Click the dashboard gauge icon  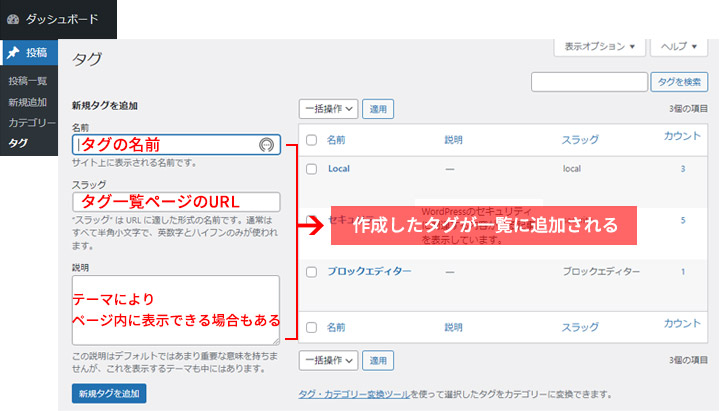[13, 19]
